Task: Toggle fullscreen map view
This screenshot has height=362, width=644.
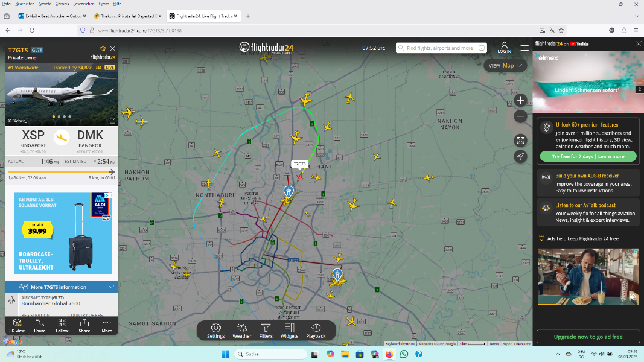Action: click(520, 140)
